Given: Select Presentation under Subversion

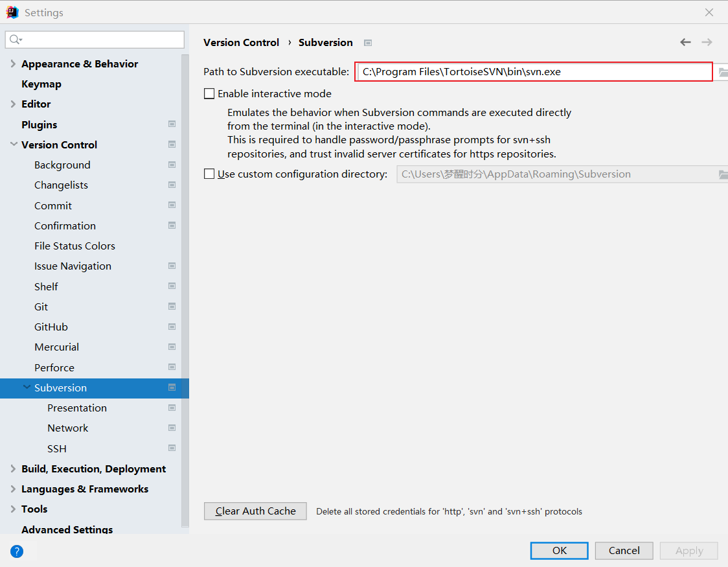Looking at the screenshot, I should (x=77, y=408).
